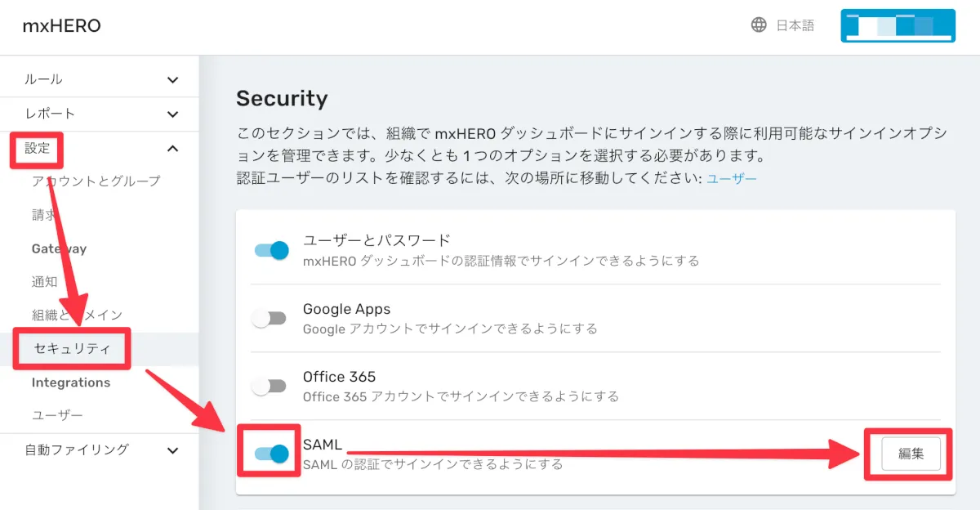Expand the 自動ファイリング chevron
980x510 pixels.
pyautogui.click(x=172, y=450)
